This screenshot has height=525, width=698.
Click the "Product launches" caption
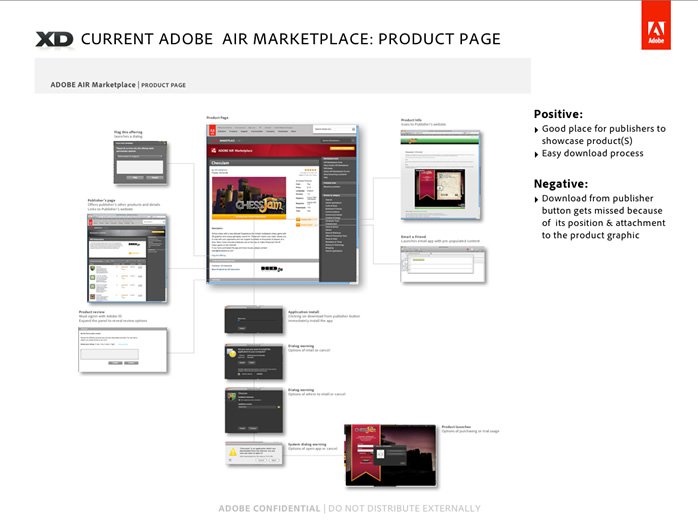[456, 427]
